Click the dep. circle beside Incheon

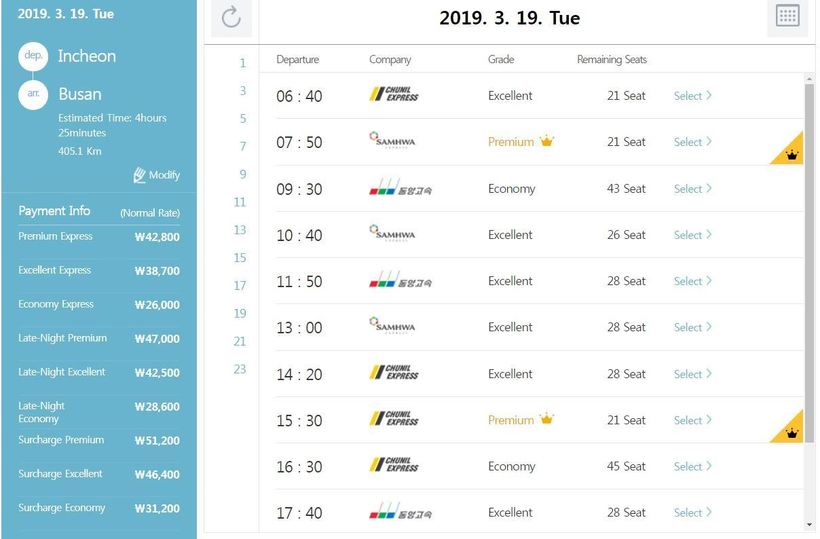coord(33,56)
